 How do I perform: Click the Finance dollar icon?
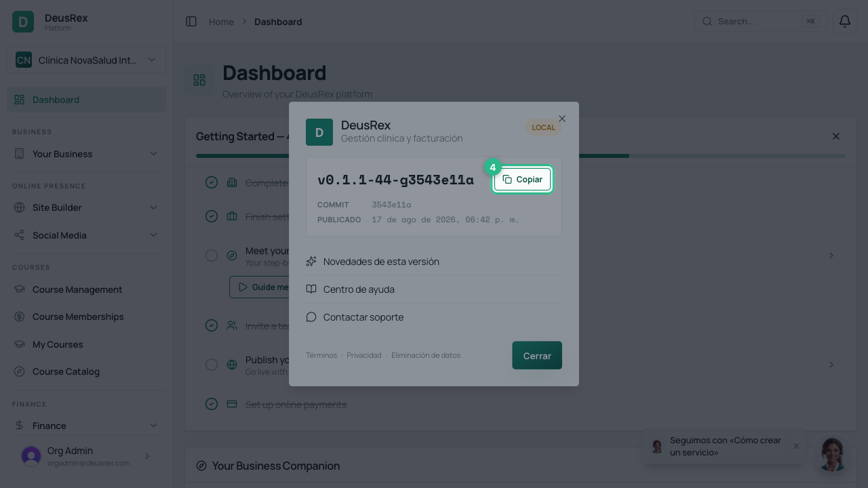click(19, 426)
